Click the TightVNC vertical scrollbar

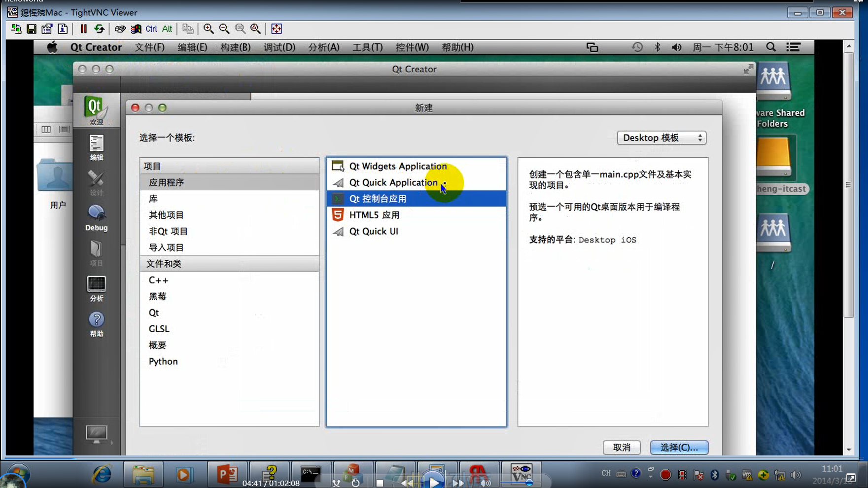[x=849, y=185]
